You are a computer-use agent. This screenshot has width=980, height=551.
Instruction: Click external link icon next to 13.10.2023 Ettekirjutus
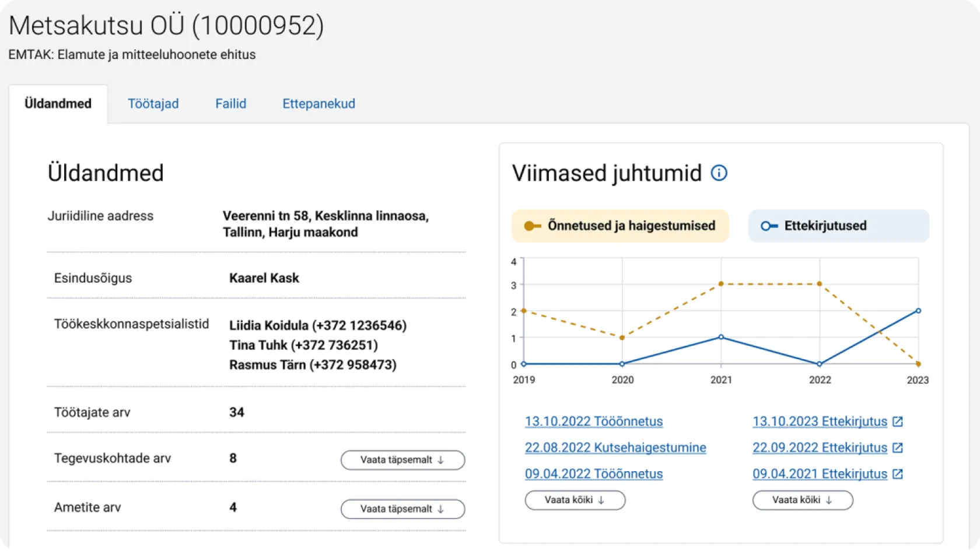pos(898,422)
